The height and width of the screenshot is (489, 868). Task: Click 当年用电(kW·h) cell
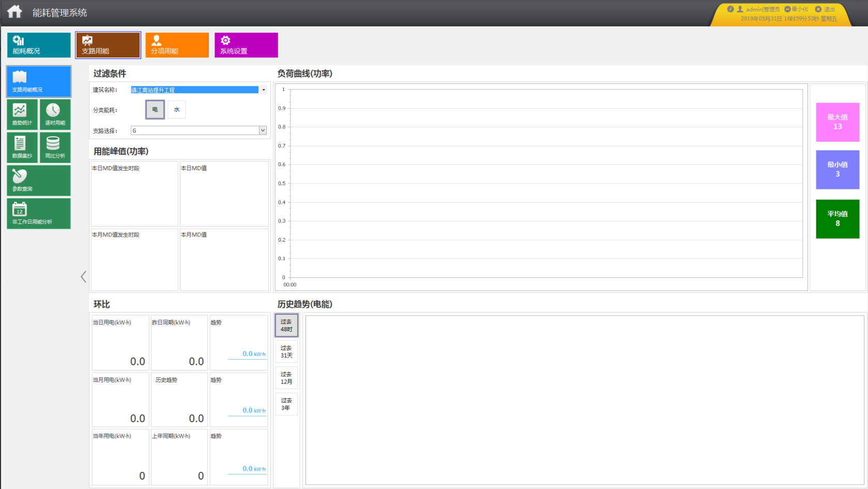pos(120,457)
